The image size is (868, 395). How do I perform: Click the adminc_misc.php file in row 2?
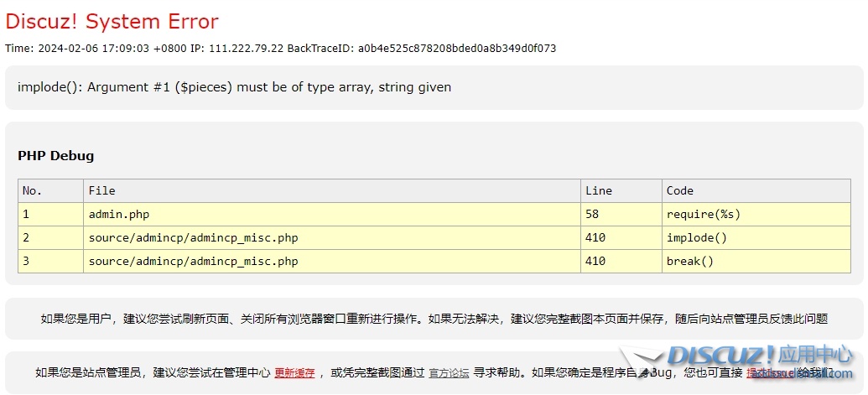(x=193, y=237)
